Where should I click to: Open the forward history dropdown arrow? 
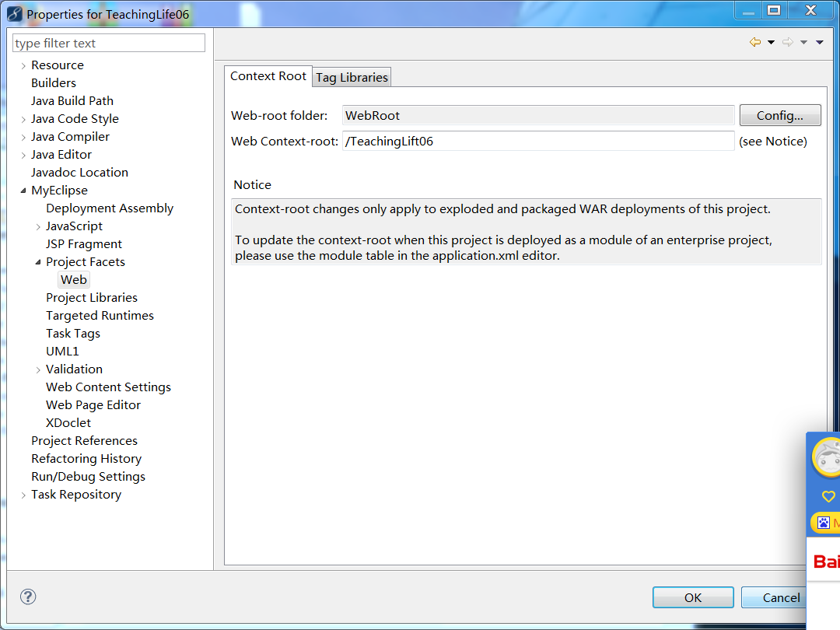[803, 42]
